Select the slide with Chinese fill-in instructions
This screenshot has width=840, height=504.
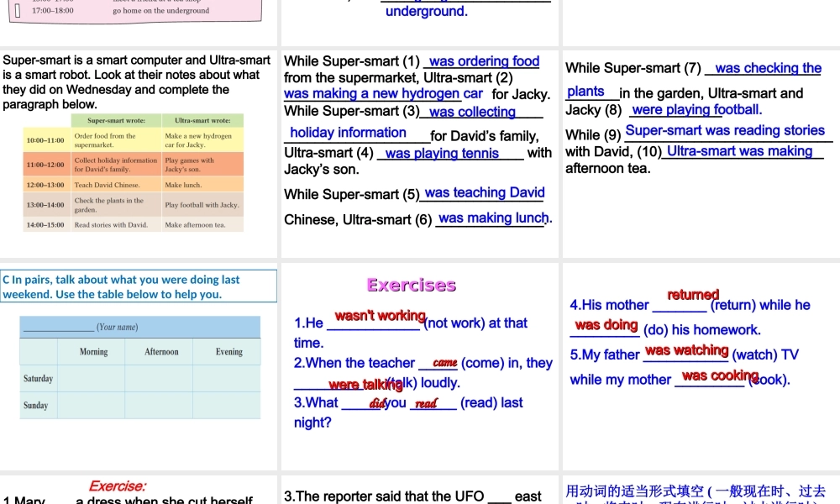[x=701, y=490]
